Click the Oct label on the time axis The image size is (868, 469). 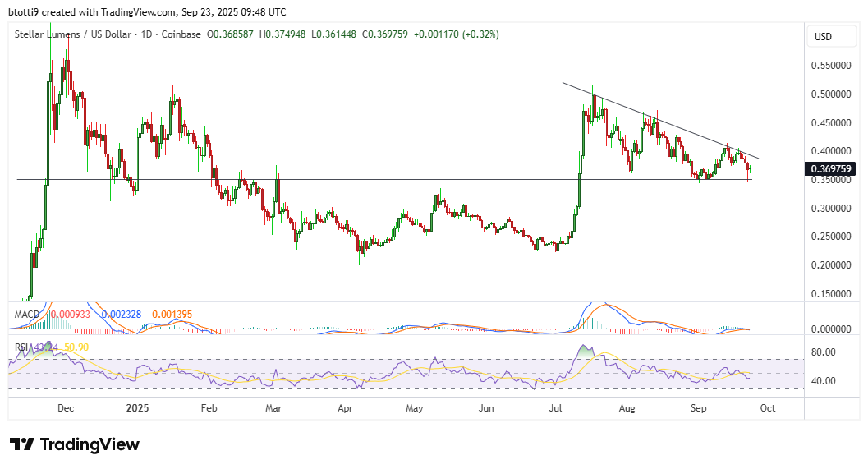click(x=769, y=407)
